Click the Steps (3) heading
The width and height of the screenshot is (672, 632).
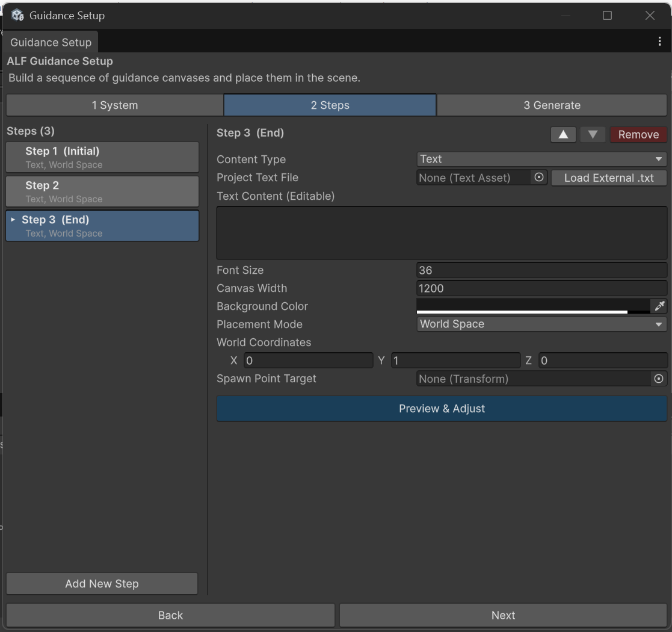(x=31, y=131)
